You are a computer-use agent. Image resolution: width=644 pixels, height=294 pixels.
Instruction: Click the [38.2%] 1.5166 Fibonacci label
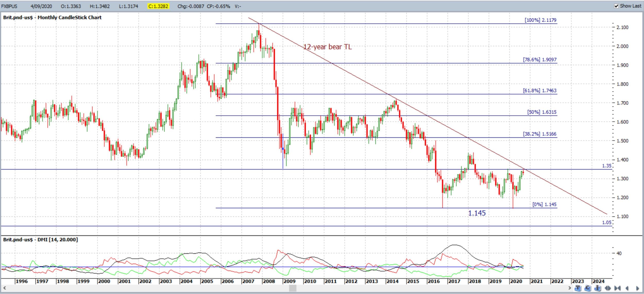[x=540, y=134]
